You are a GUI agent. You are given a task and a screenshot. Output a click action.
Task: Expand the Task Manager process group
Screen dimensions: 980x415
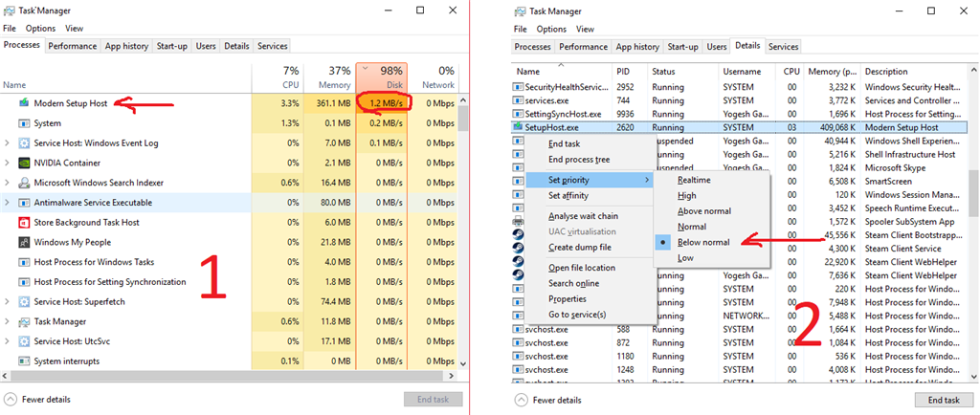(x=8, y=321)
